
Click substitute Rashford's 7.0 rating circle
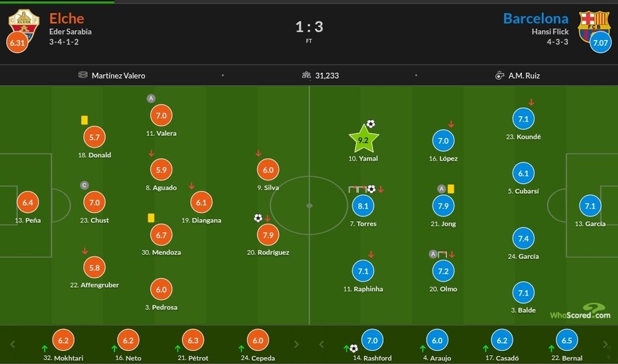pos(373,341)
